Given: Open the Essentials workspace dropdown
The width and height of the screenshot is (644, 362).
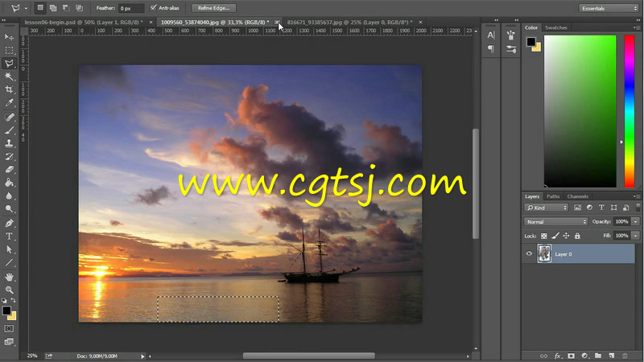Looking at the screenshot, I should click(x=609, y=8).
